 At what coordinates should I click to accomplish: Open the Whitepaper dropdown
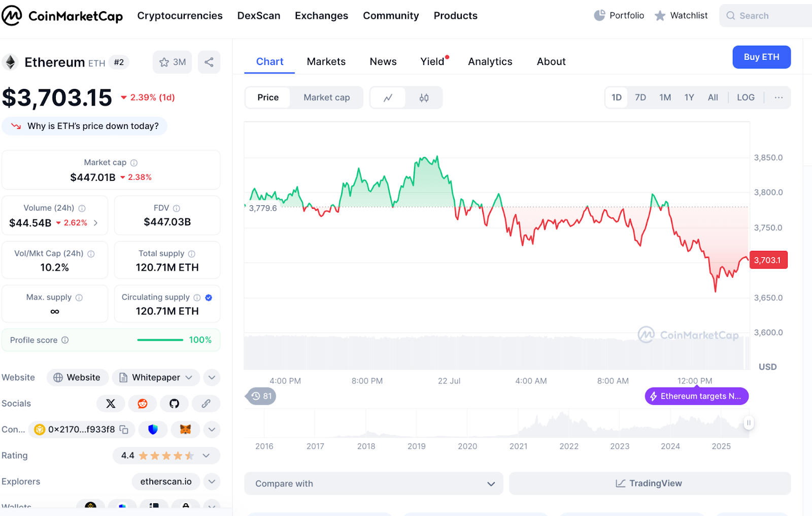pos(156,377)
